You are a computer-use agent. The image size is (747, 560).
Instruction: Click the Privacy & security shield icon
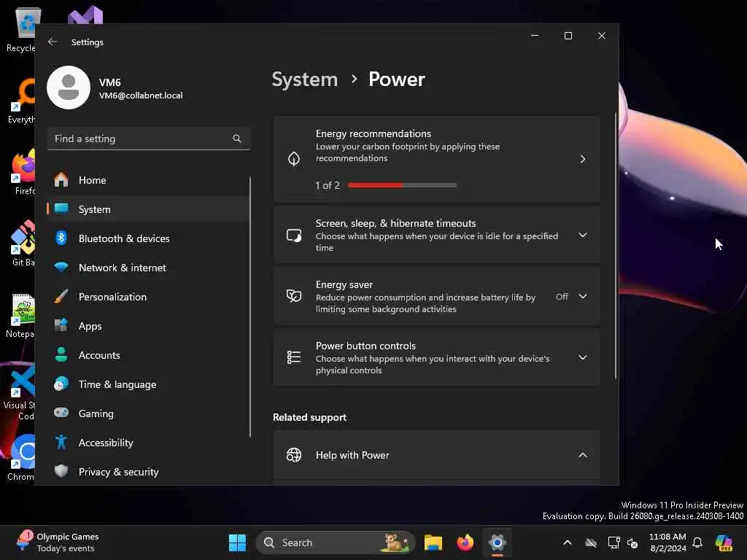tap(61, 472)
